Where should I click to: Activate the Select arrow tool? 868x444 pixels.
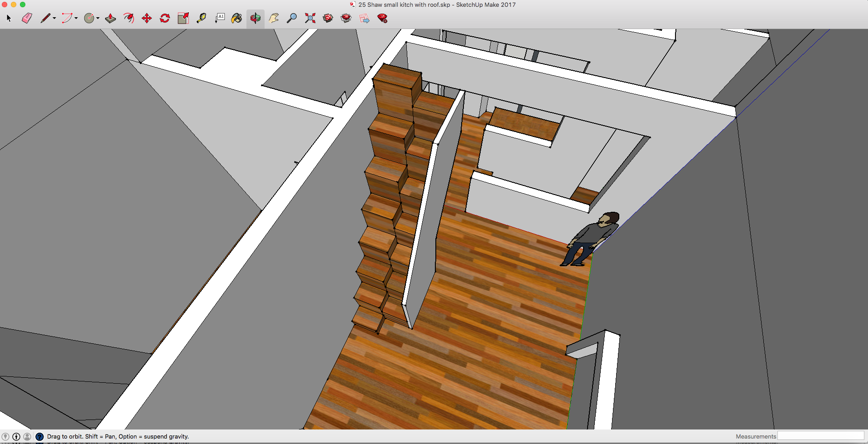(x=8, y=18)
